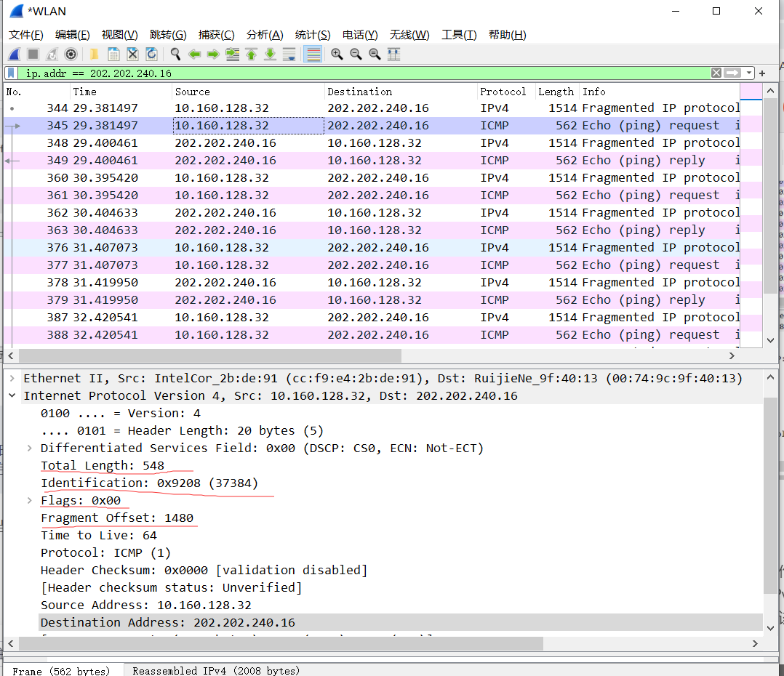The image size is (784, 676).
Task: Sort by the Protocol column header
Action: coord(506,92)
